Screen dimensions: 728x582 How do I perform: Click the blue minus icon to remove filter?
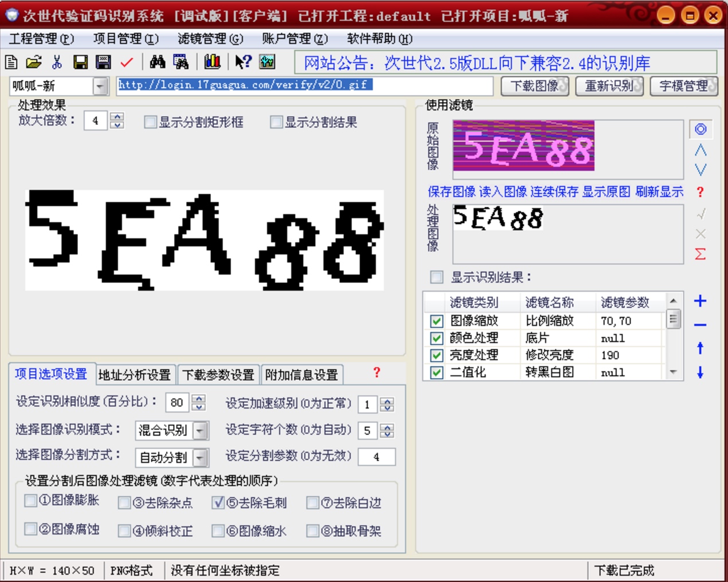[x=700, y=325]
